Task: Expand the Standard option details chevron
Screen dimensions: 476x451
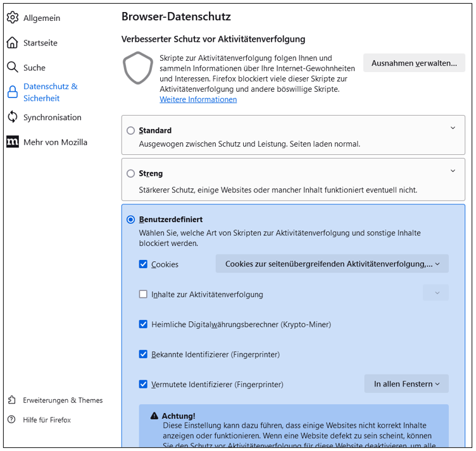Action: (x=453, y=128)
